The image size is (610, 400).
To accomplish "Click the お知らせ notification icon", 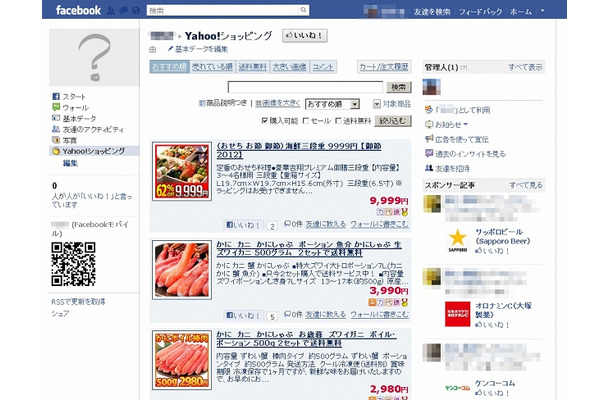I will click(429, 125).
